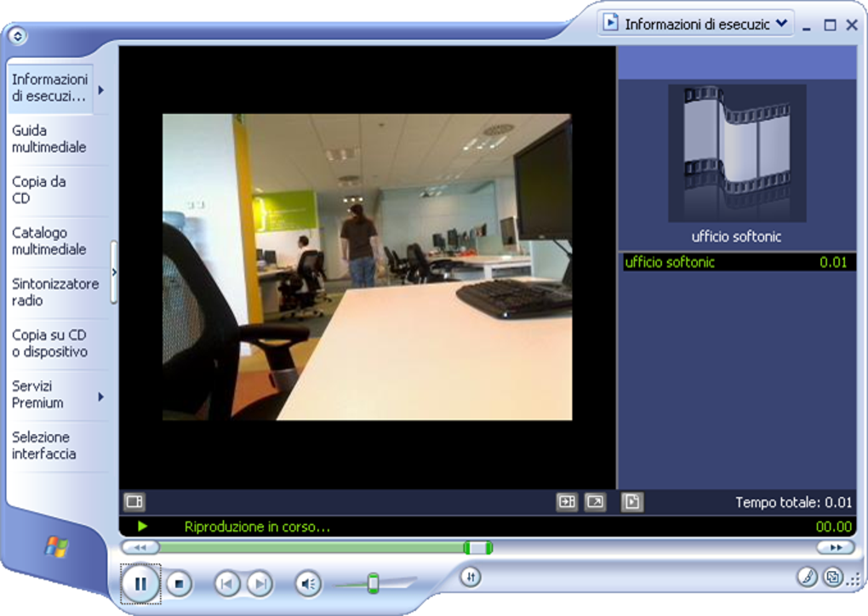Click the resize video to fit icon
This screenshot has width=868, height=616.
(567, 502)
